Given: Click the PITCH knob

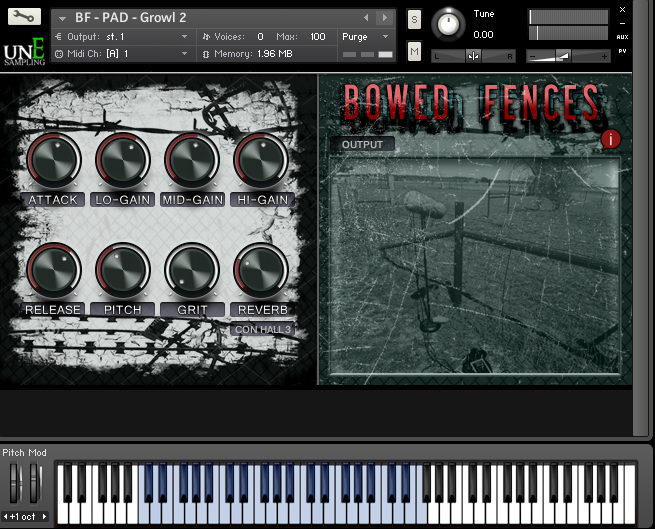Looking at the screenshot, I should [x=122, y=270].
